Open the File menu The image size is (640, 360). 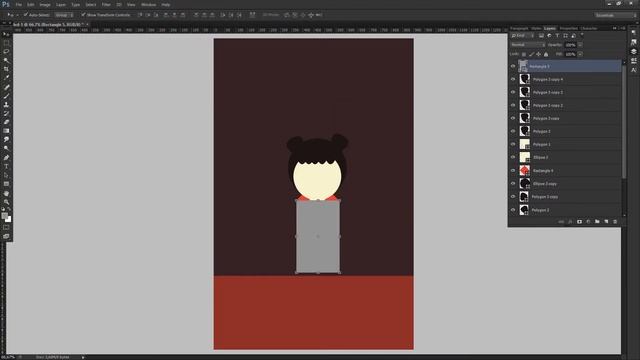tap(19, 4)
